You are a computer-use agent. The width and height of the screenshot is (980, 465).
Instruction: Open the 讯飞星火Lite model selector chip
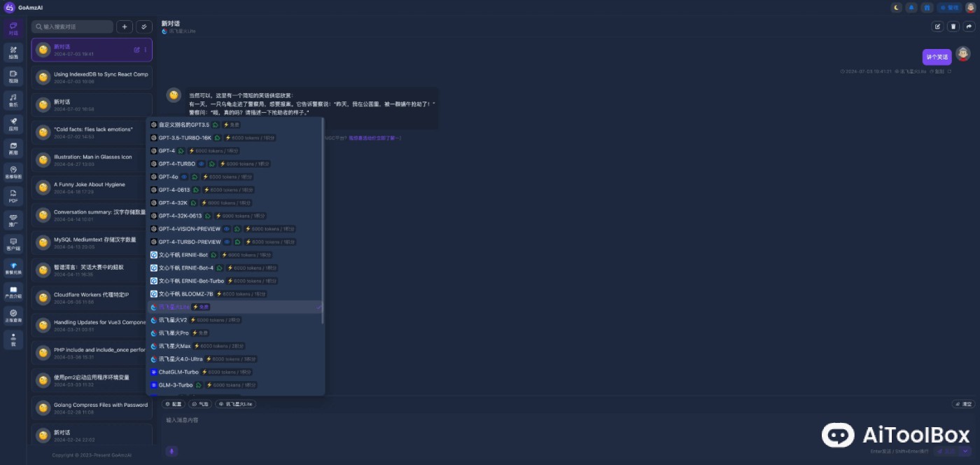point(236,404)
